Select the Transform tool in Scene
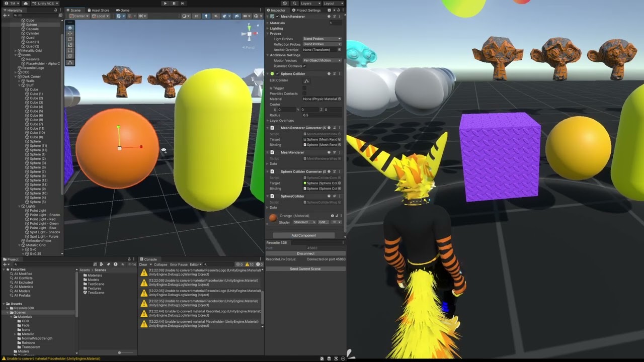644x362 pixels. pyautogui.click(x=70, y=56)
